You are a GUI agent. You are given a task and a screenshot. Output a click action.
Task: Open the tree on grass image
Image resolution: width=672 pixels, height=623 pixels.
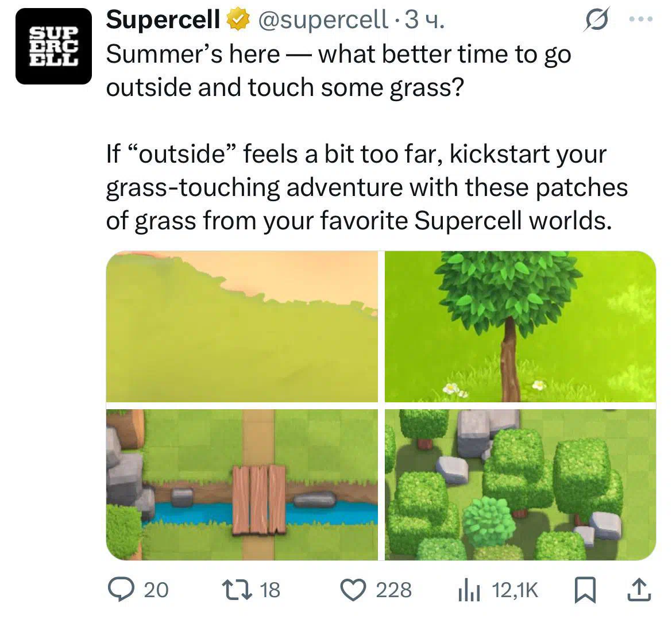[x=520, y=326]
